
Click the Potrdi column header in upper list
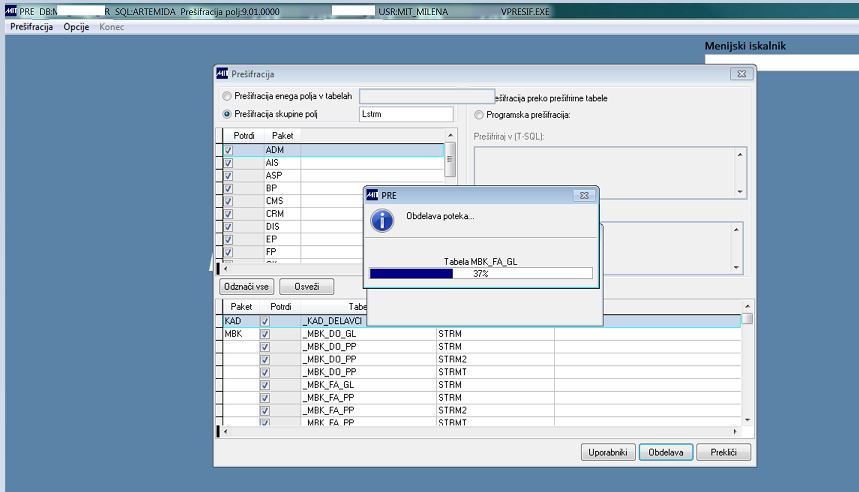[x=244, y=135]
